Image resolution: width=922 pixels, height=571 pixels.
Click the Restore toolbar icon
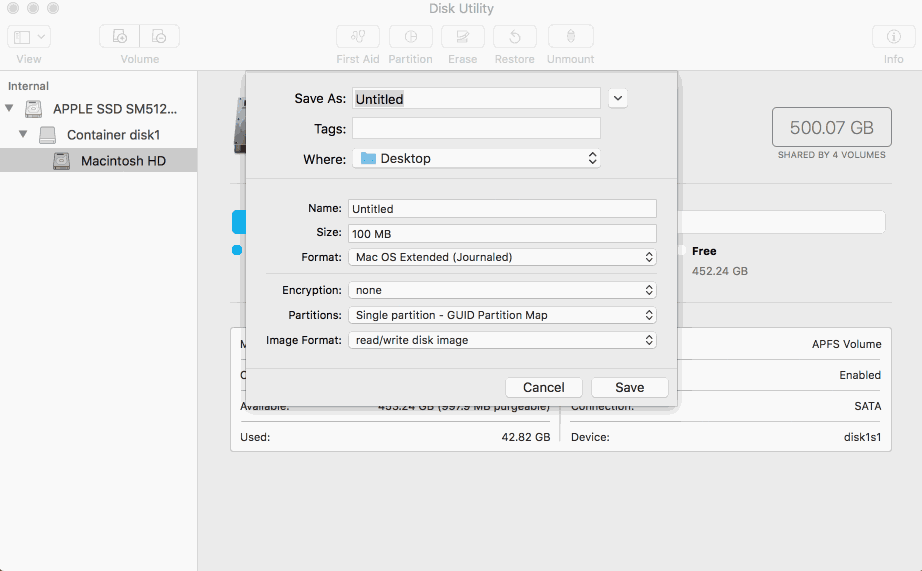pyautogui.click(x=515, y=36)
